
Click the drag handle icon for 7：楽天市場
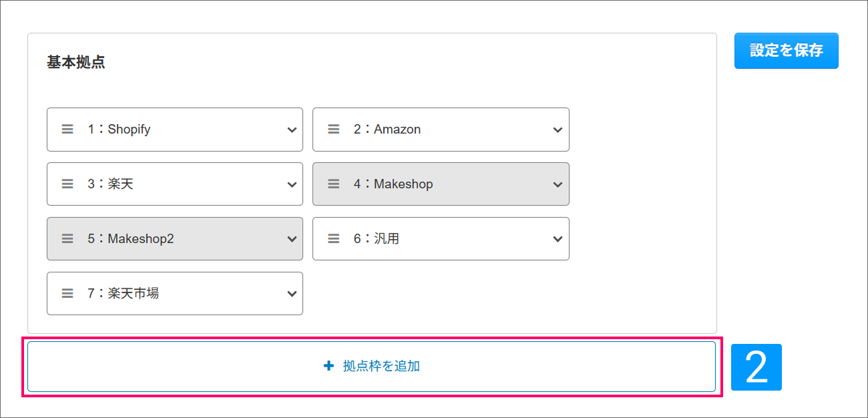[67, 294]
